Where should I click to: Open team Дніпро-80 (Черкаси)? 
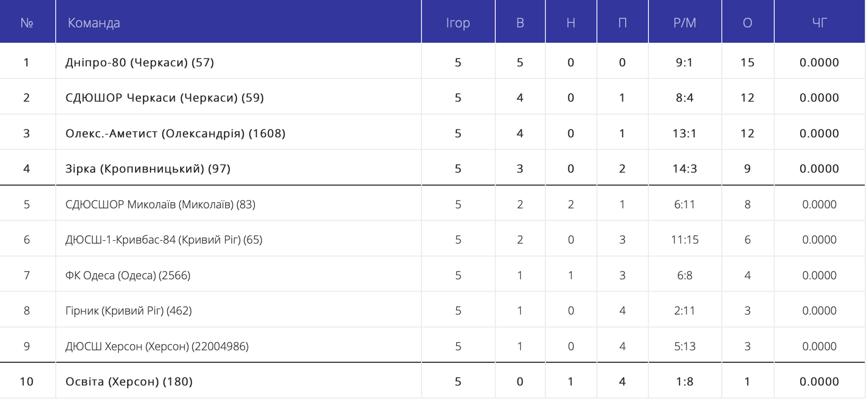139,62
